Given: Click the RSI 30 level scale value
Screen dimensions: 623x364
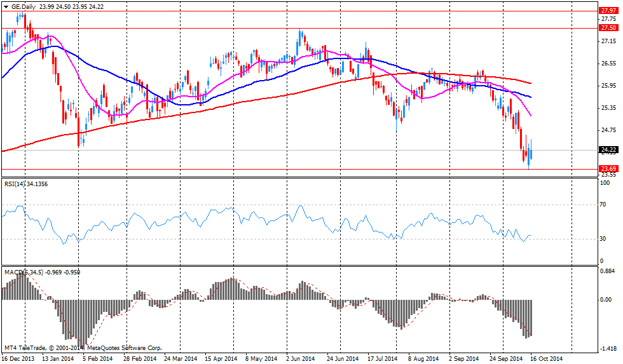Looking at the screenshot, I should click(604, 239).
